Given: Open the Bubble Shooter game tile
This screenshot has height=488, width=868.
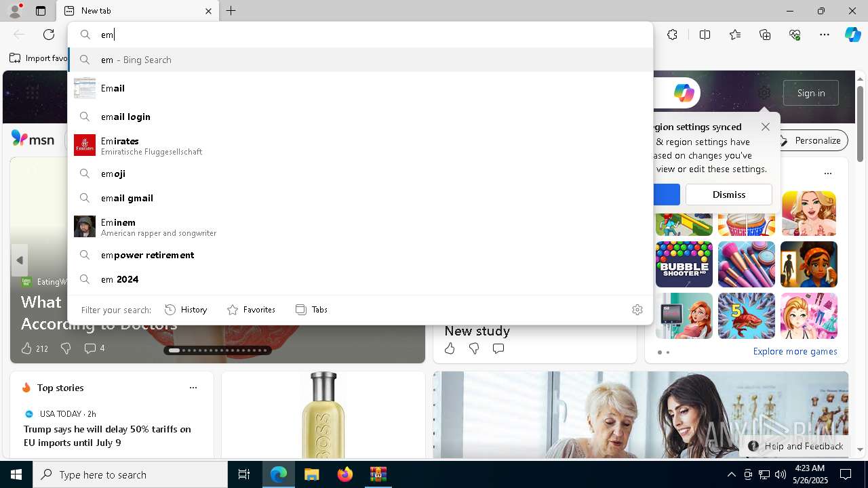Looking at the screenshot, I should tap(684, 264).
